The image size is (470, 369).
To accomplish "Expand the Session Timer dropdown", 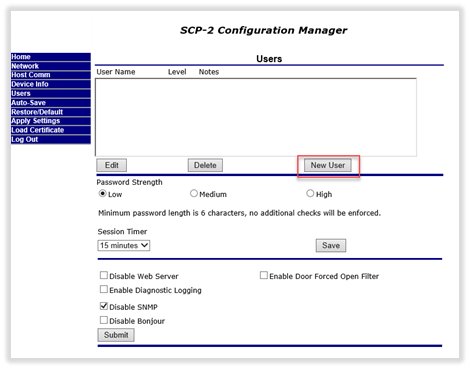I will pyautogui.click(x=124, y=245).
